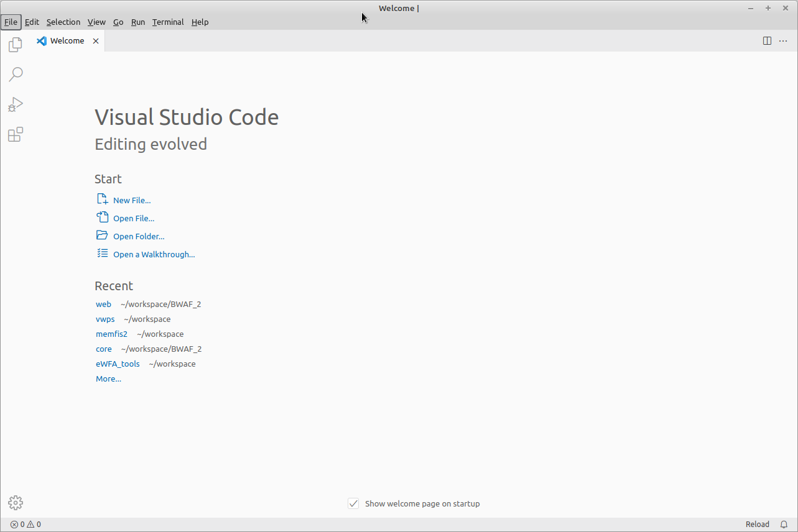Click the Open Folder link

click(x=138, y=236)
